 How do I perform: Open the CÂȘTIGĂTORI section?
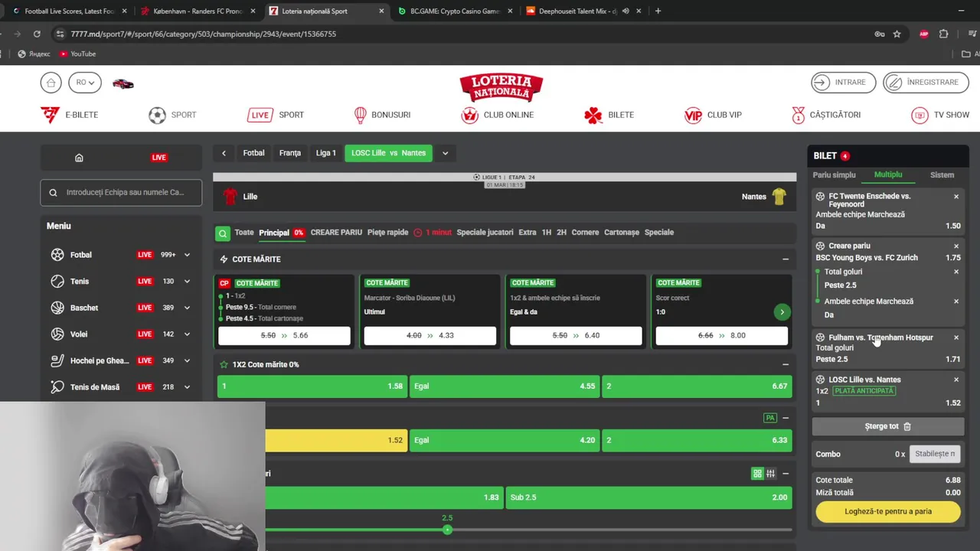[x=826, y=115]
